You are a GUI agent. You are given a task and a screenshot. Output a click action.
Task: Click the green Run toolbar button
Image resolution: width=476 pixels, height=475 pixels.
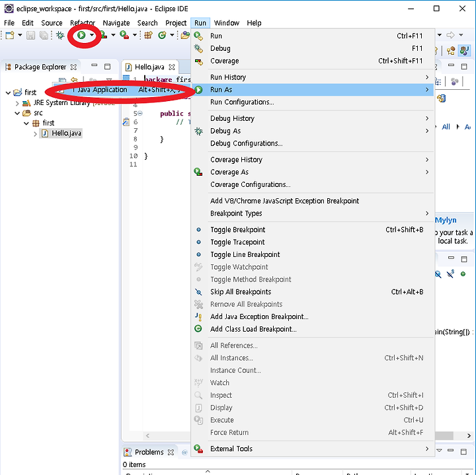81,35
